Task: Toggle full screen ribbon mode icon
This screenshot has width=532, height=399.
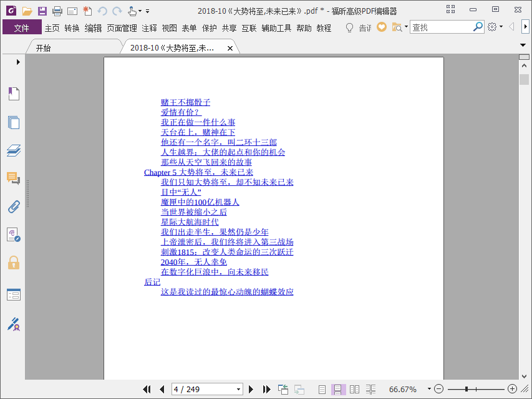Action: tap(450, 9)
